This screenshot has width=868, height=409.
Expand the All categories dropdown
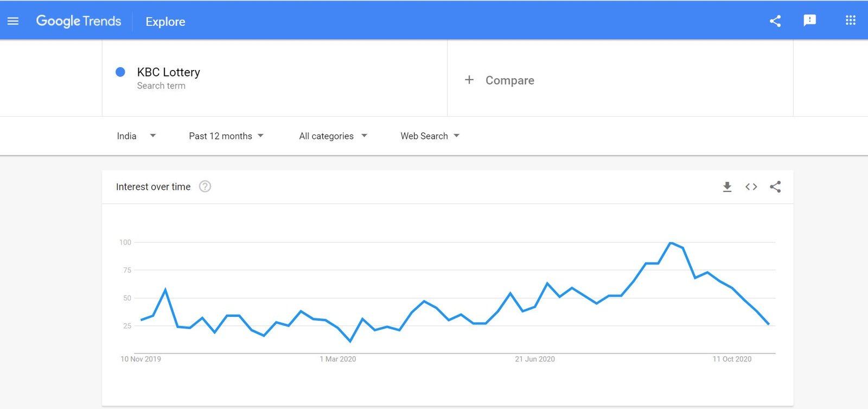[333, 136]
